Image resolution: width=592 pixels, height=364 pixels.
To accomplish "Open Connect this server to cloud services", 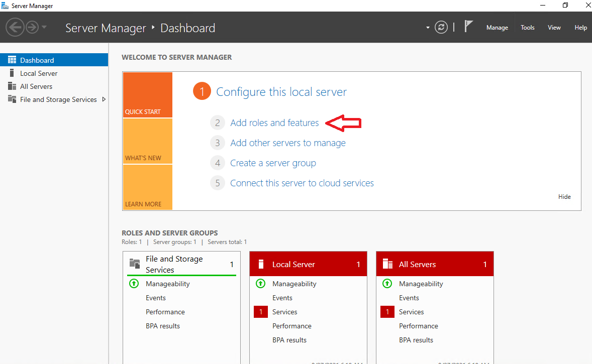I will coord(302,183).
